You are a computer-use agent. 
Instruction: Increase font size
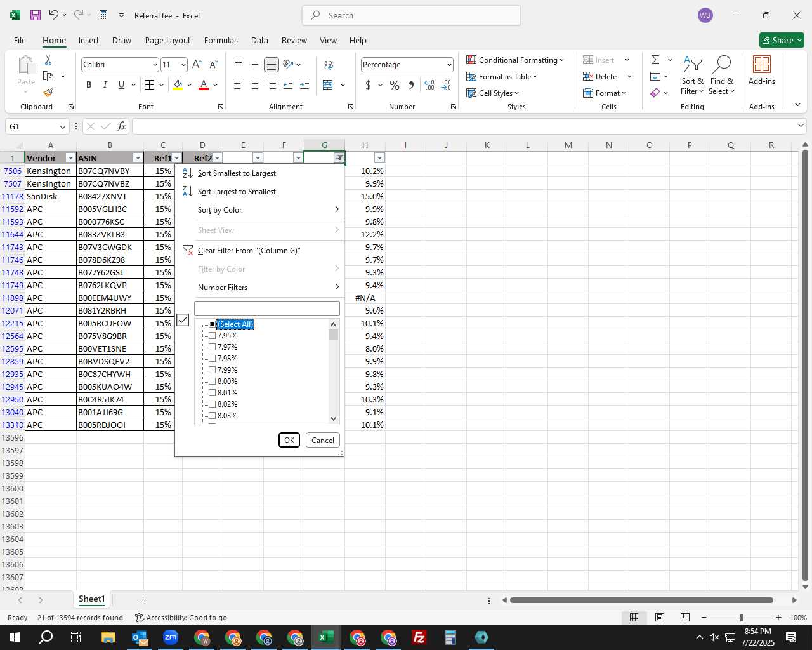point(197,65)
